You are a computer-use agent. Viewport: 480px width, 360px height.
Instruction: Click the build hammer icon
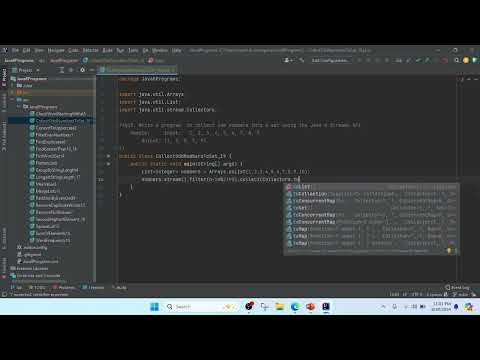point(302,60)
